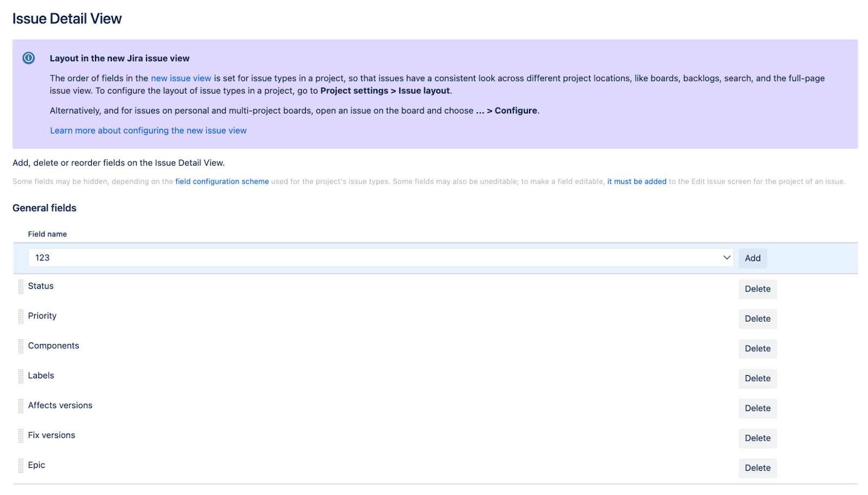Click the 'Issue Detail View' page title
The height and width of the screenshot is (495, 868).
[67, 18]
